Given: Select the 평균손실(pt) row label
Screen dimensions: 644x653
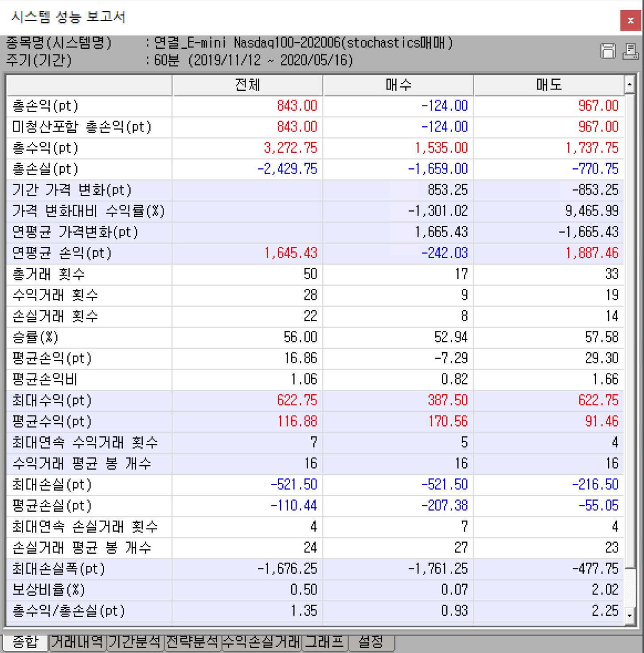Looking at the screenshot, I should [x=52, y=506].
